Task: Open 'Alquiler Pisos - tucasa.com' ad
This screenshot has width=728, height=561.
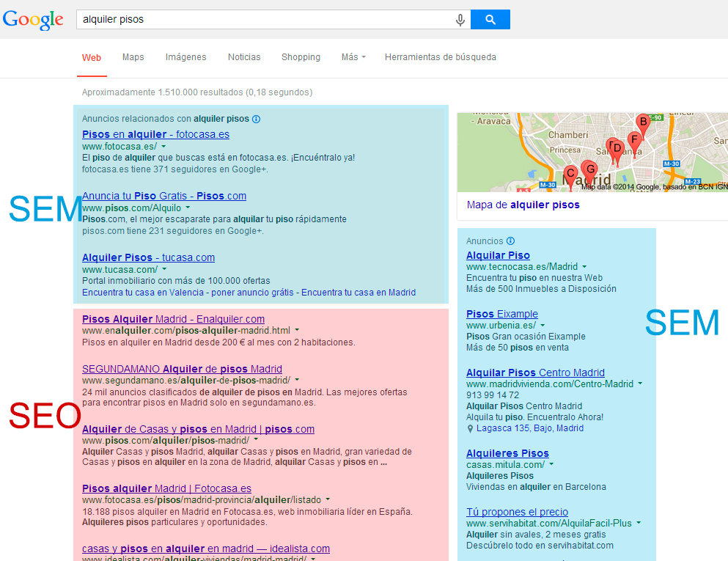Action: [x=149, y=257]
